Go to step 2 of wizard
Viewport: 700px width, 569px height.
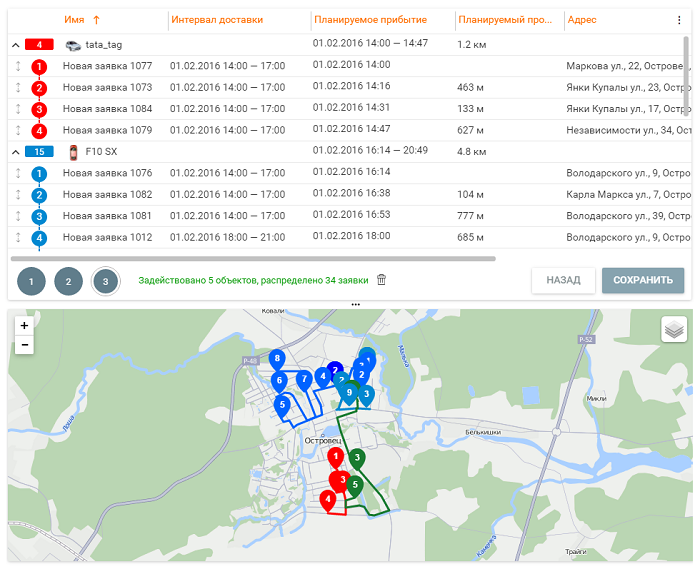[x=68, y=282]
